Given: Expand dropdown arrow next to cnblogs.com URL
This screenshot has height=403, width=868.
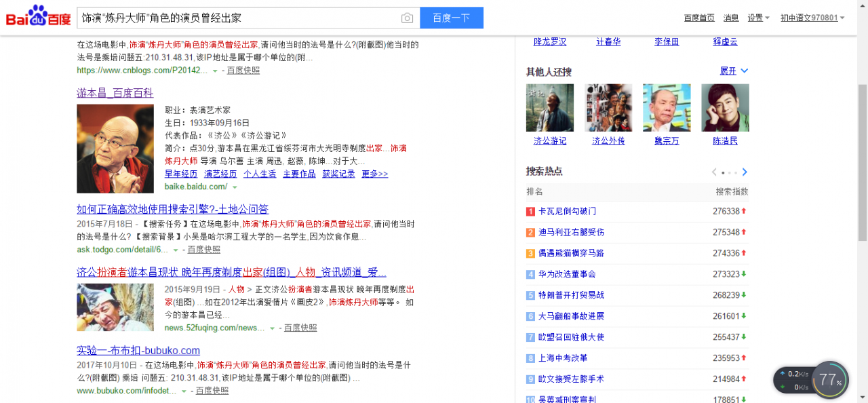Looking at the screenshot, I should 215,71.
